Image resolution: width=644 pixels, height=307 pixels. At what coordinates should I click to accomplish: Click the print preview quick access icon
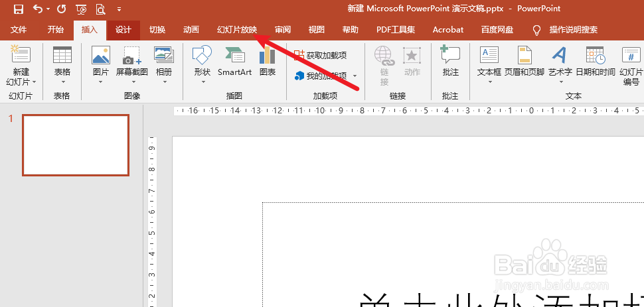pyautogui.click(x=100, y=9)
